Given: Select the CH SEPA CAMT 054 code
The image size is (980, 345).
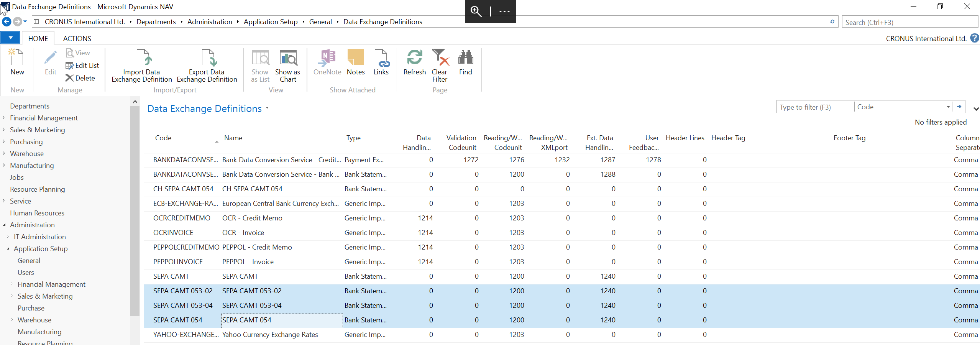Looking at the screenshot, I should (x=183, y=189).
